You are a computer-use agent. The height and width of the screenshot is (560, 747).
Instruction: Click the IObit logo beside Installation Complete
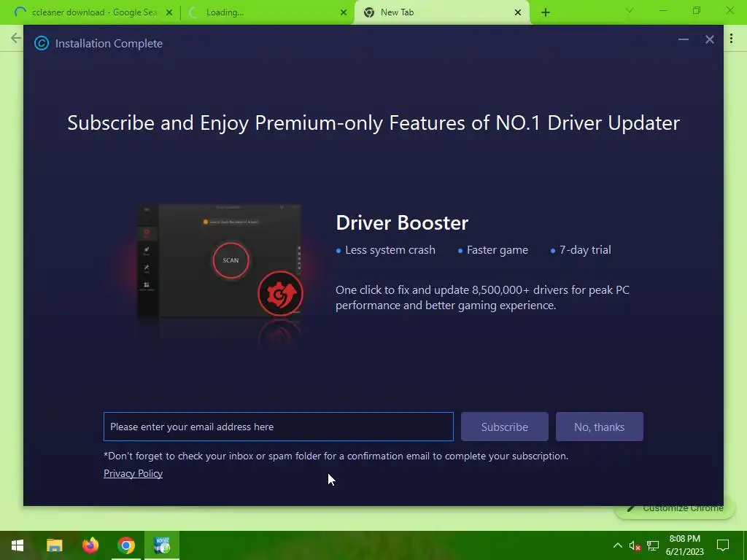tap(42, 43)
